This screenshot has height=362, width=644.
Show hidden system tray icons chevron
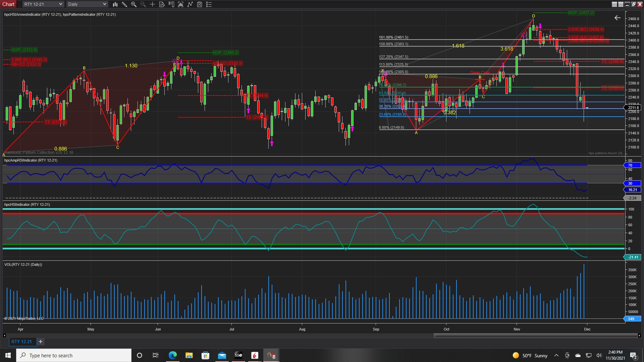[x=556, y=355]
